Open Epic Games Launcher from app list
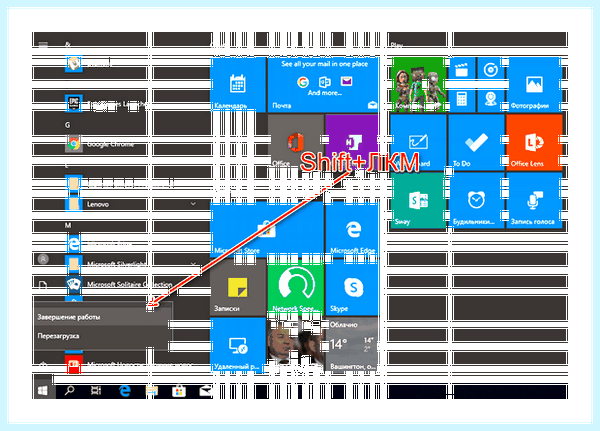Screen dimensions: 600x431 pos(110,104)
